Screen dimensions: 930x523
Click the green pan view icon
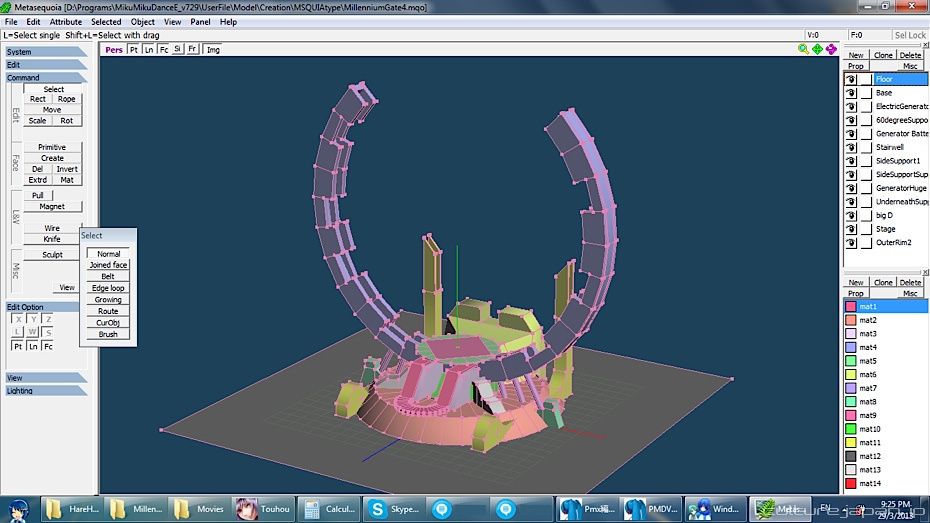(x=818, y=49)
